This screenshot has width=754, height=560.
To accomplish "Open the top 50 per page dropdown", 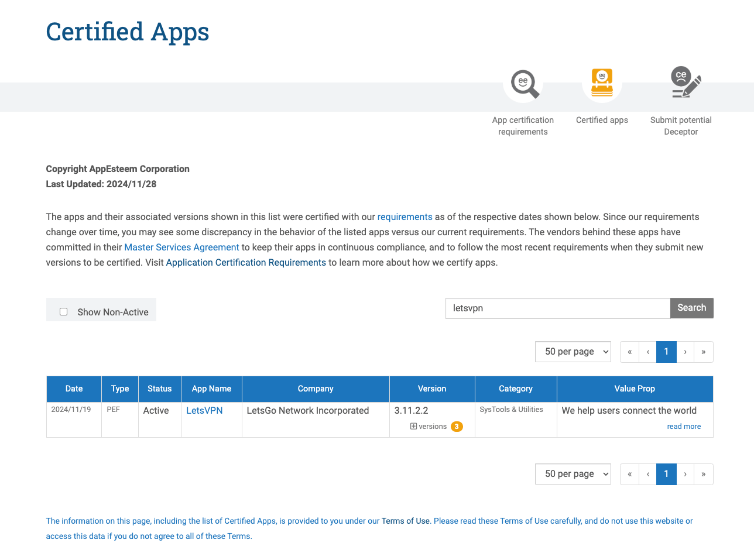I will pos(573,352).
